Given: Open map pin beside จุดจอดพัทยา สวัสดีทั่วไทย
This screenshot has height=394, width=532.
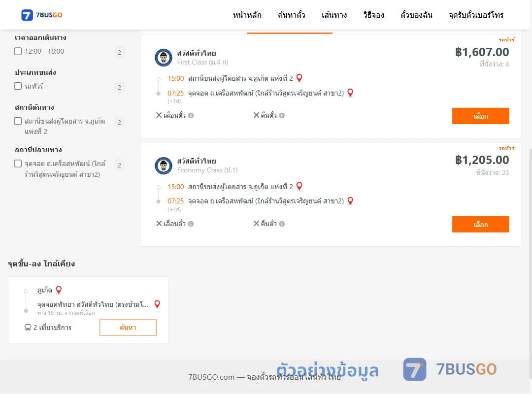Looking at the screenshot, I should click(157, 304).
